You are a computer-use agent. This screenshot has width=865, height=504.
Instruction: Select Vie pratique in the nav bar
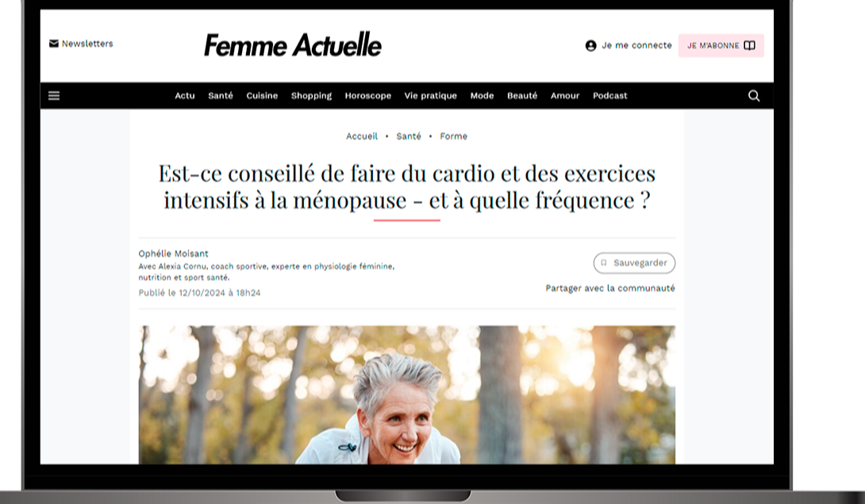pyautogui.click(x=430, y=96)
